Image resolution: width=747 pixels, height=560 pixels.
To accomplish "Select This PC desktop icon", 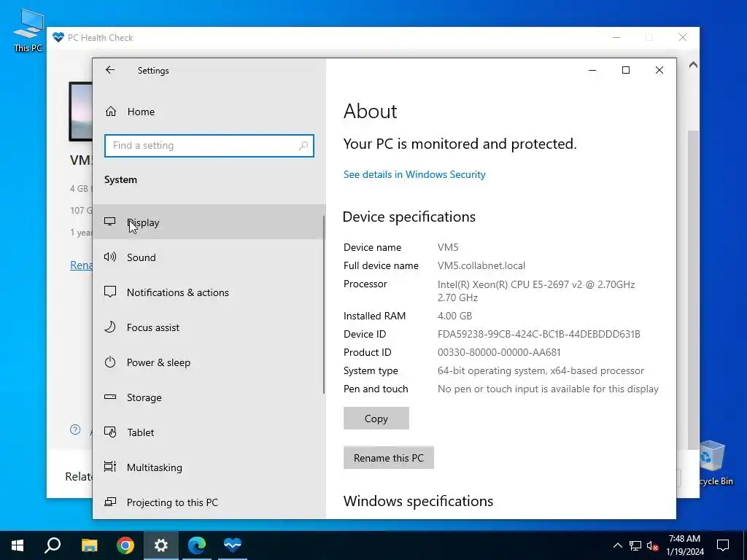I will (28, 29).
